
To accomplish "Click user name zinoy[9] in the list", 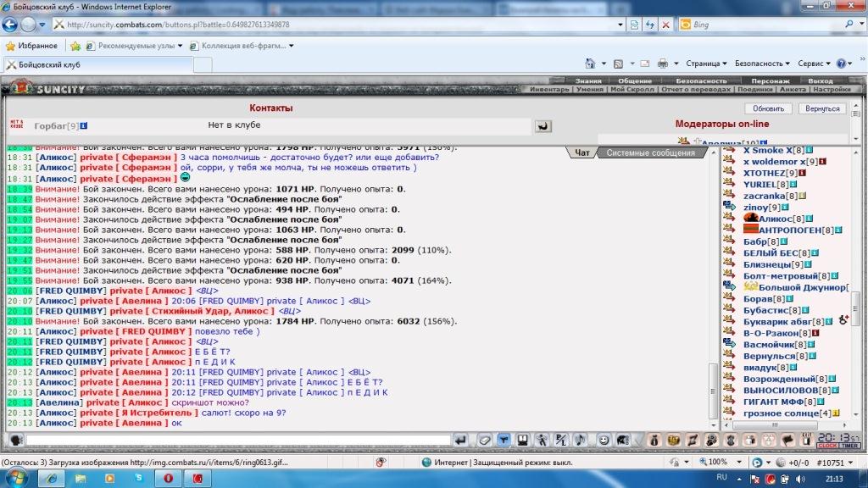I will click(x=762, y=207).
